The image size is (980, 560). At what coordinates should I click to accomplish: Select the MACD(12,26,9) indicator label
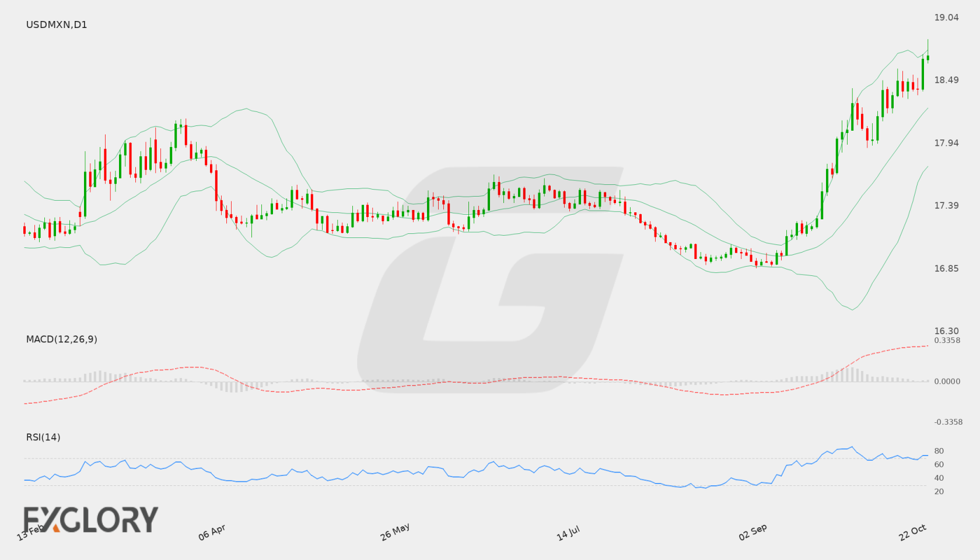pos(61,339)
